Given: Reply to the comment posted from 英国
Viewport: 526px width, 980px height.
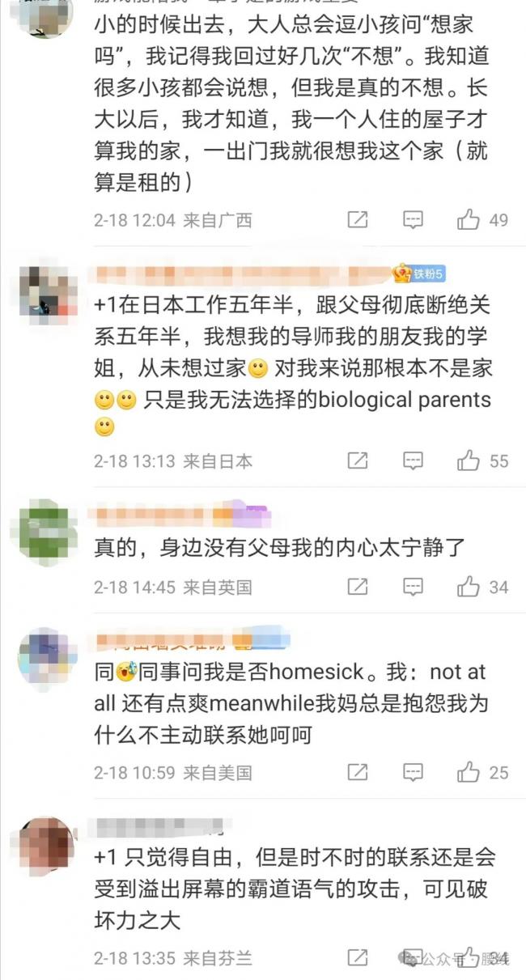Looking at the screenshot, I should 414,586.
